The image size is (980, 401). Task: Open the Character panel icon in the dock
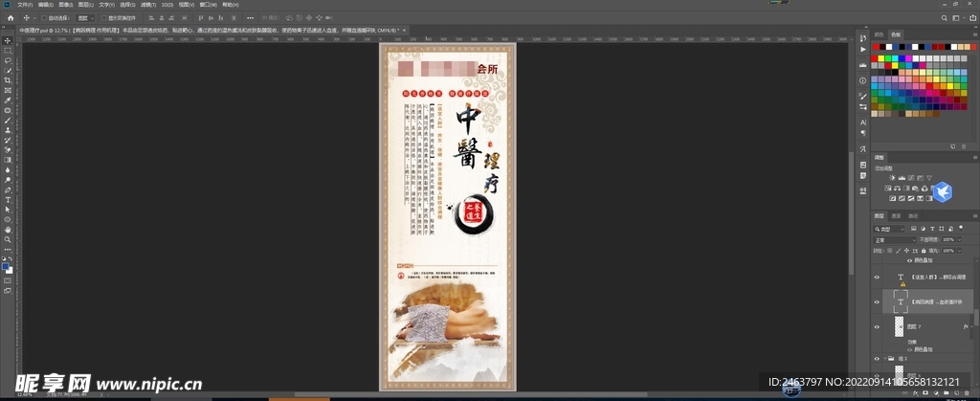(863, 123)
